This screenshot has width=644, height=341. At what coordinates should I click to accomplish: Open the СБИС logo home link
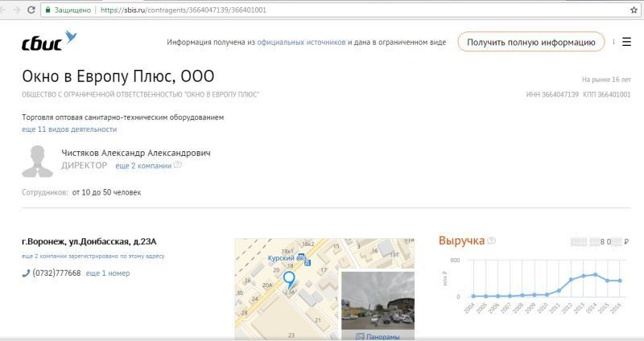tap(49, 41)
